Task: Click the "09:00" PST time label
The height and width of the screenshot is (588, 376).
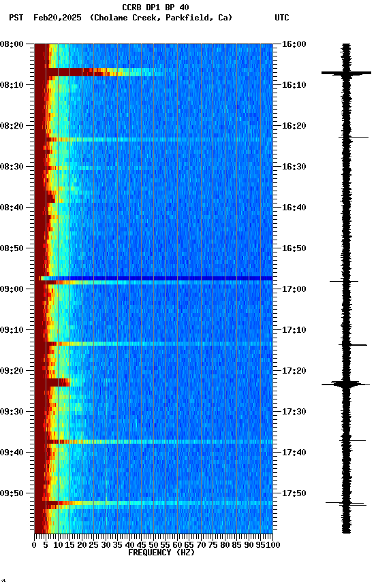Action: [x=12, y=289]
